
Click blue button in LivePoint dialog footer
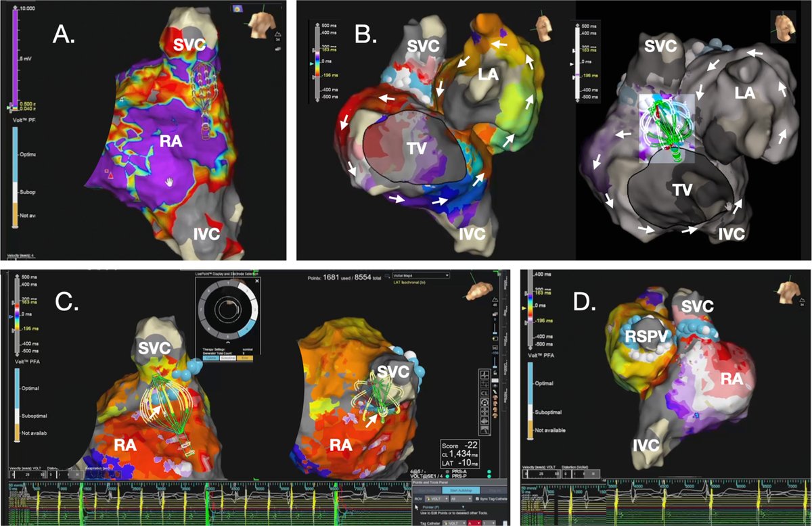210,358
